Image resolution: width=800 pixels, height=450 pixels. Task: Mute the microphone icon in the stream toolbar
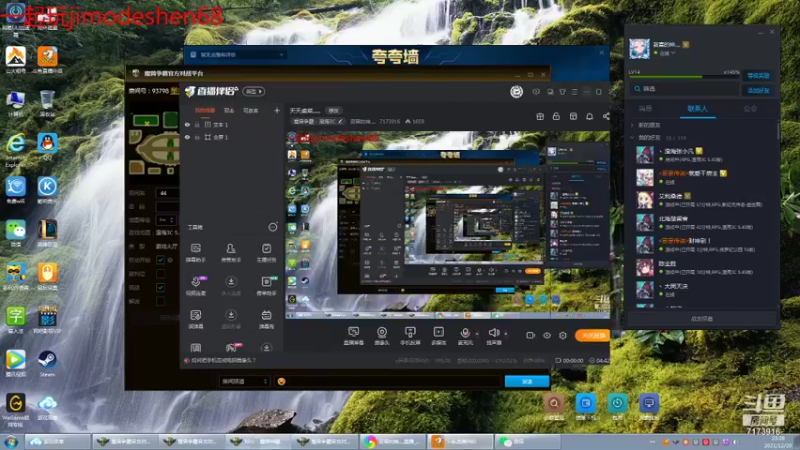(x=465, y=333)
